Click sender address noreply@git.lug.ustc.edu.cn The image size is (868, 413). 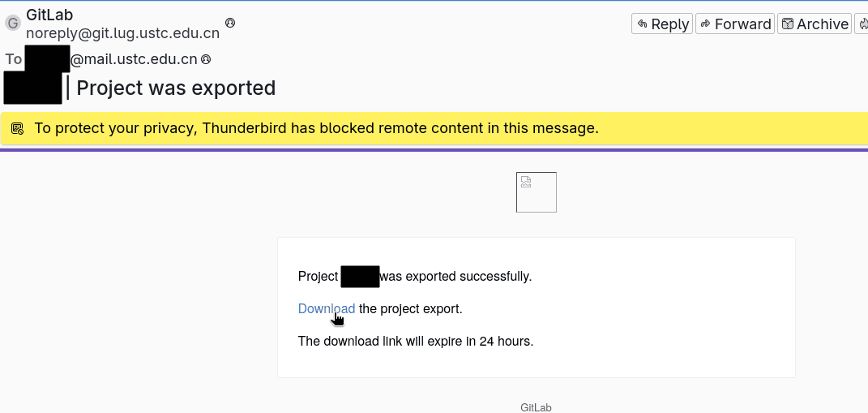(x=123, y=33)
